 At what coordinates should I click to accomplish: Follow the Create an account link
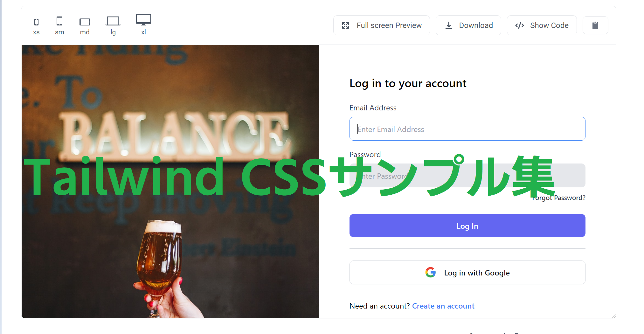[x=443, y=306]
